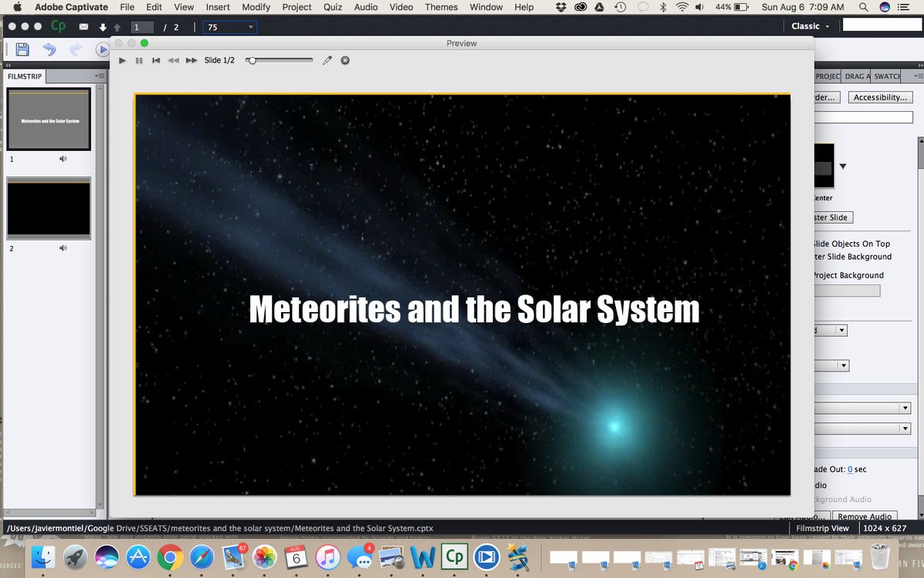
Task: Pause the preview playback
Action: (x=139, y=60)
